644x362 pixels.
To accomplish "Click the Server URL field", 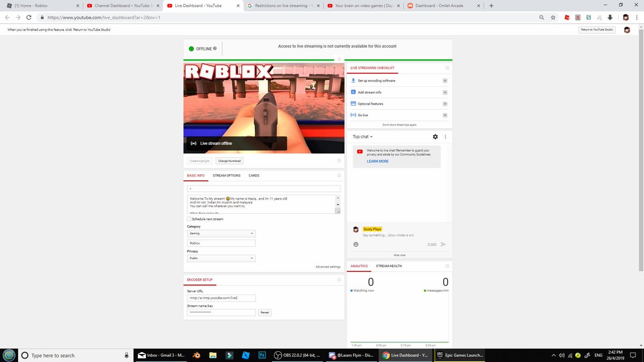I will (221, 298).
